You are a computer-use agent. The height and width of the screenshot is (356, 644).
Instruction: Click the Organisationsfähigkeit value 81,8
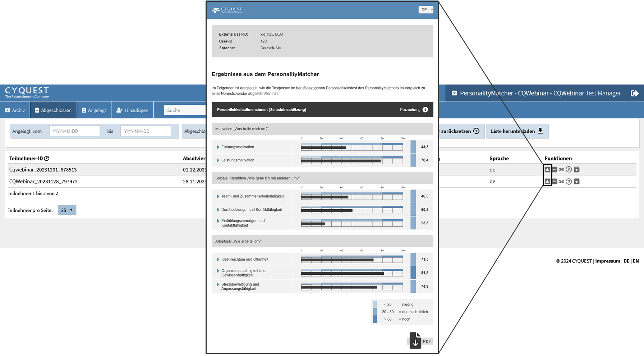[x=425, y=273]
